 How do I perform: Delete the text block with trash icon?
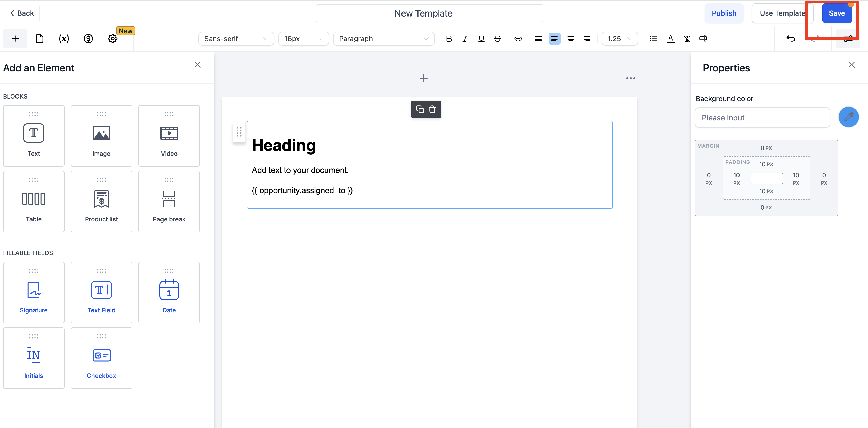point(432,109)
